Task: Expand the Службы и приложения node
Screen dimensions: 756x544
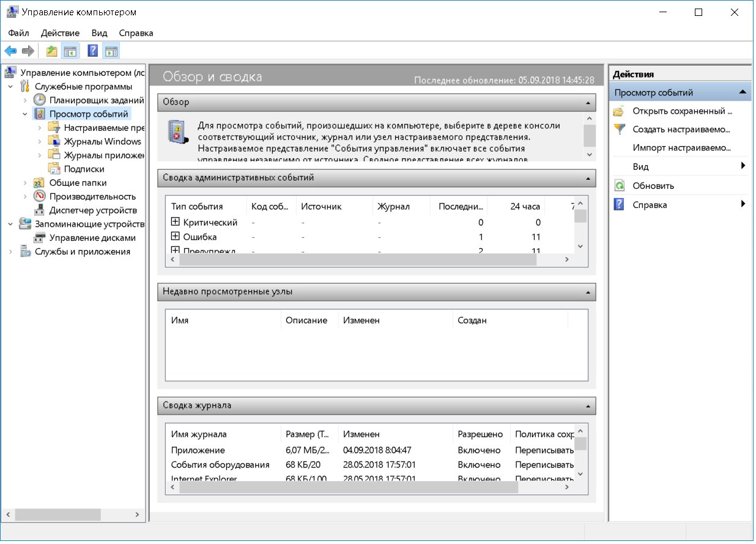Action: coord(11,251)
